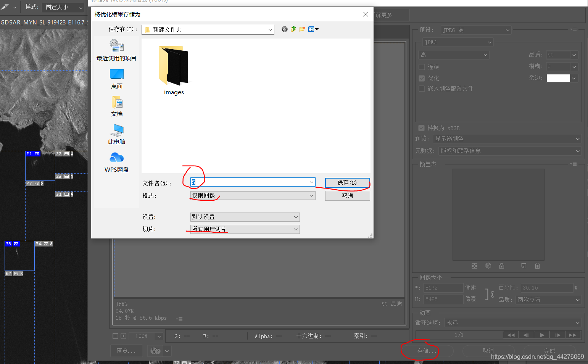Viewport: 588px width, 364px height.
Task: Toggle 嵌入颜色配置文件 checkbox
Action: point(422,89)
